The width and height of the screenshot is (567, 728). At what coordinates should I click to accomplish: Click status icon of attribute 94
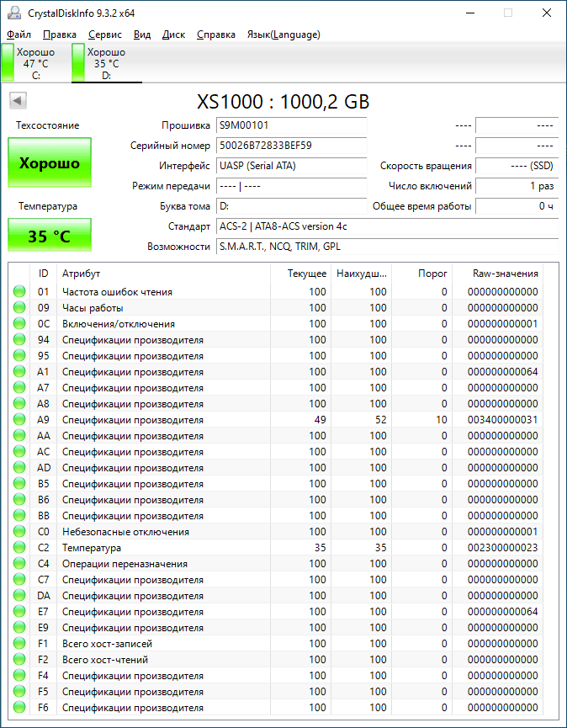(x=19, y=340)
